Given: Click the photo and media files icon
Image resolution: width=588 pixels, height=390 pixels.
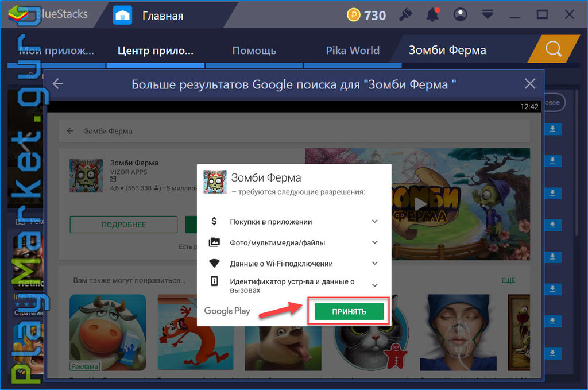Looking at the screenshot, I should point(214,242).
